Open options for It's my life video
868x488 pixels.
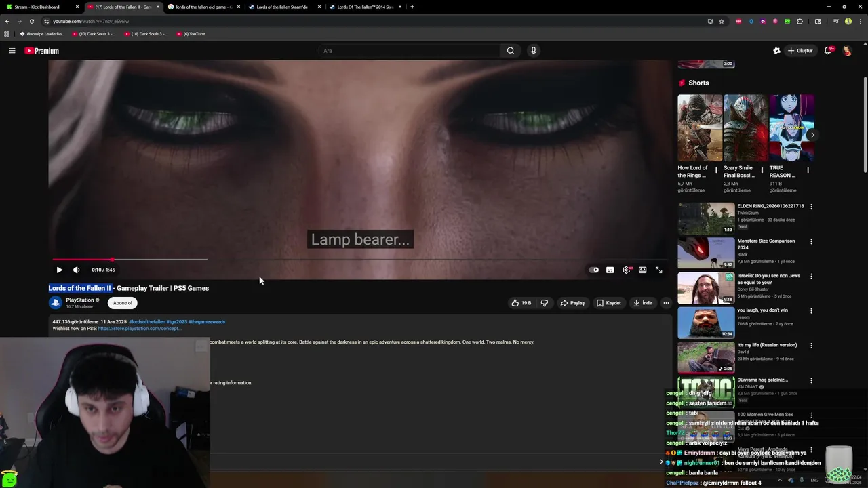tap(811, 345)
